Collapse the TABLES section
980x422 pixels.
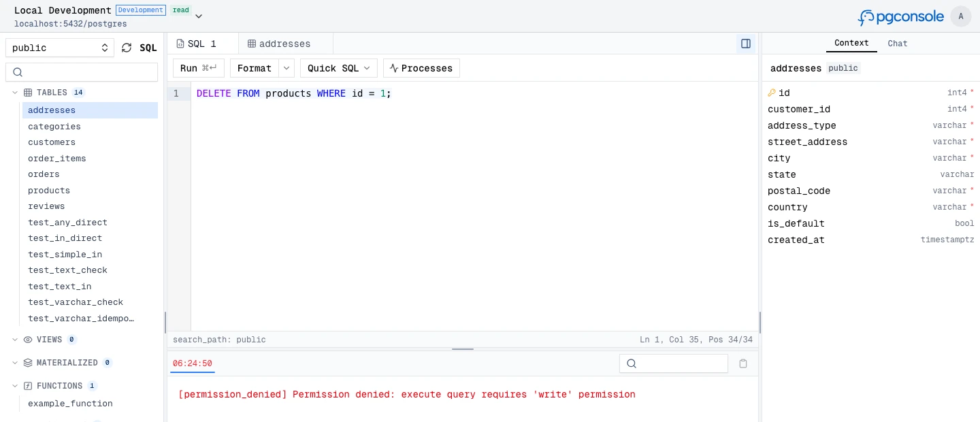pos(15,93)
